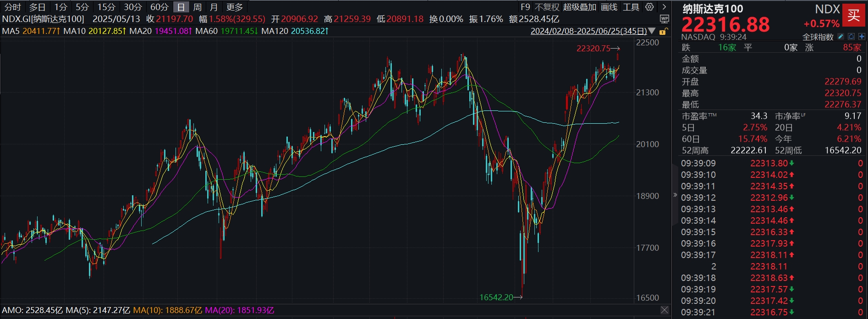Open the date range dropdown triangle
Image resolution: width=868 pixels, height=319 pixels.
[x=652, y=31]
